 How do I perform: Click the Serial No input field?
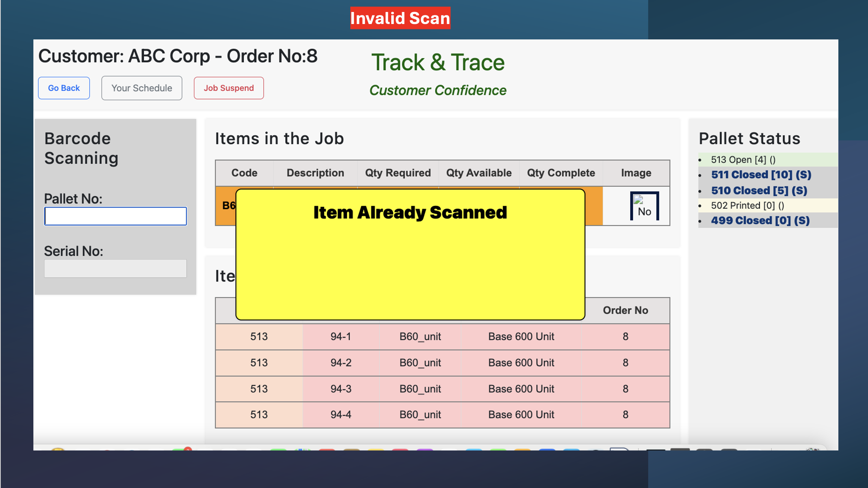(x=115, y=269)
